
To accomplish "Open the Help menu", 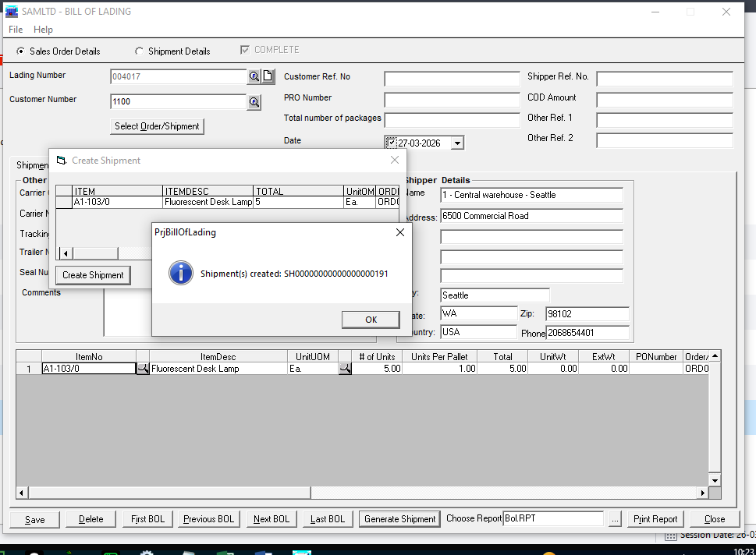I will 43,30.
